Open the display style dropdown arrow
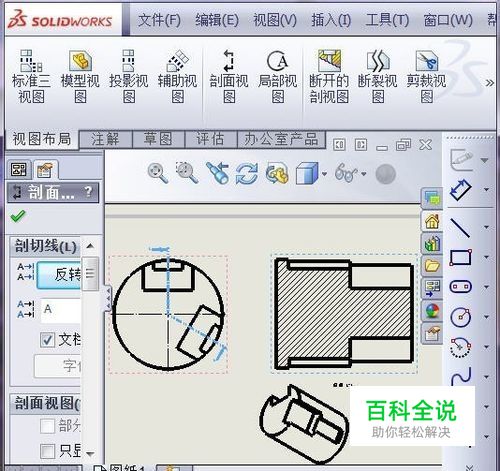 pyautogui.click(x=324, y=174)
